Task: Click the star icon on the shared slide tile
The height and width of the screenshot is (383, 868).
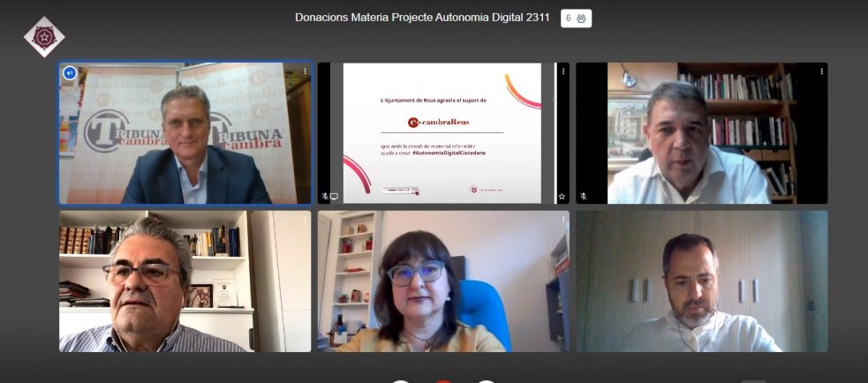Action: (x=562, y=196)
